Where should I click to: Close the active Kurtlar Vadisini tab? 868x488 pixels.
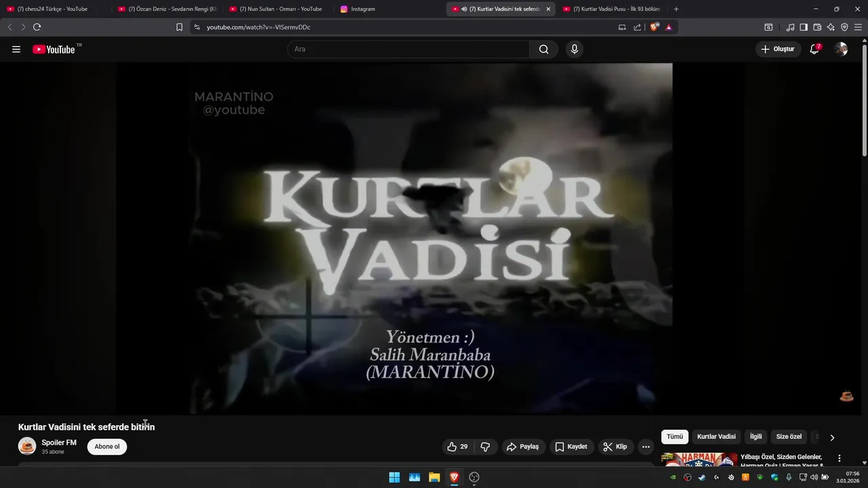[x=548, y=9]
